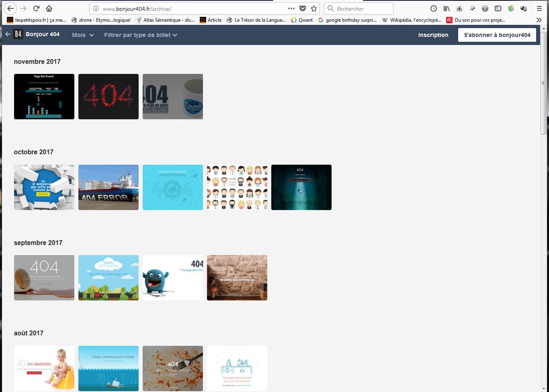Open the Firefox hamburger menu
This screenshot has height=392, width=549.
pos(539,8)
